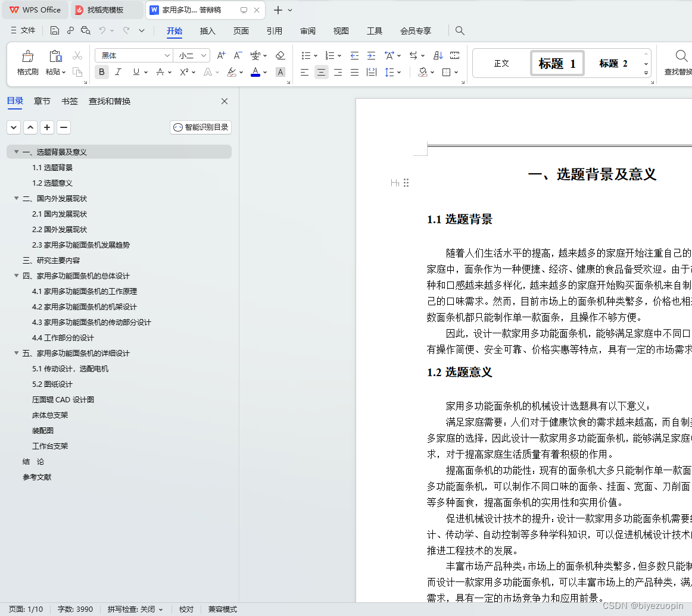
Task: Click the Increase indent icon
Action: (x=371, y=55)
